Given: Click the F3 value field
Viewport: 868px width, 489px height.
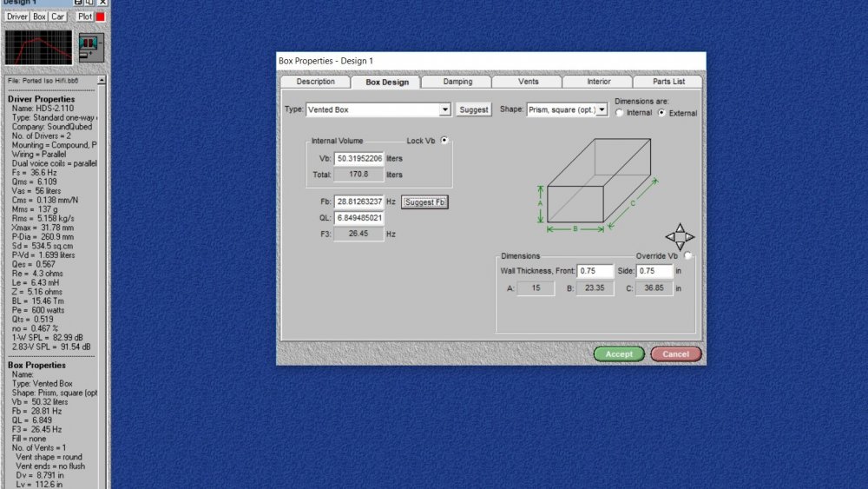Looking at the screenshot, I should [x=358, y=234].
